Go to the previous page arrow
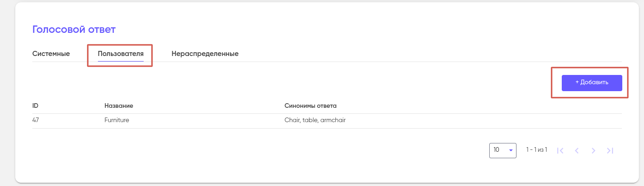The height and width of the screenshot is (186, 644). point(577,150)
